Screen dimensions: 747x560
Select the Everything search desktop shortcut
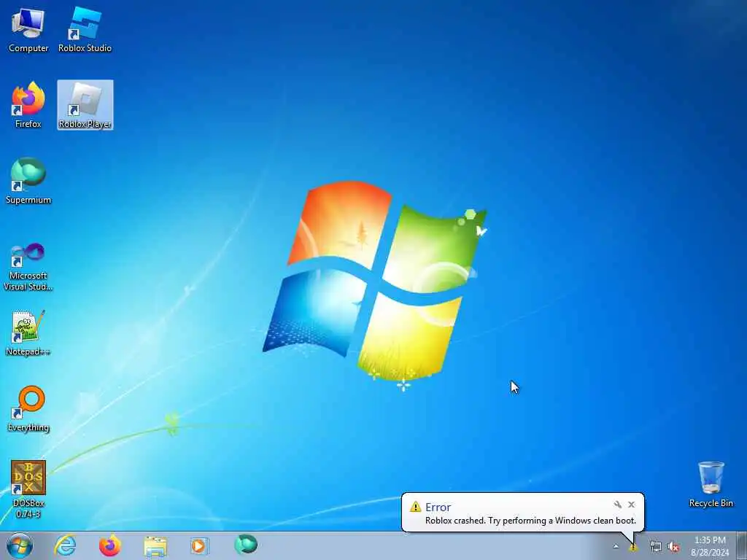(28, 408)
